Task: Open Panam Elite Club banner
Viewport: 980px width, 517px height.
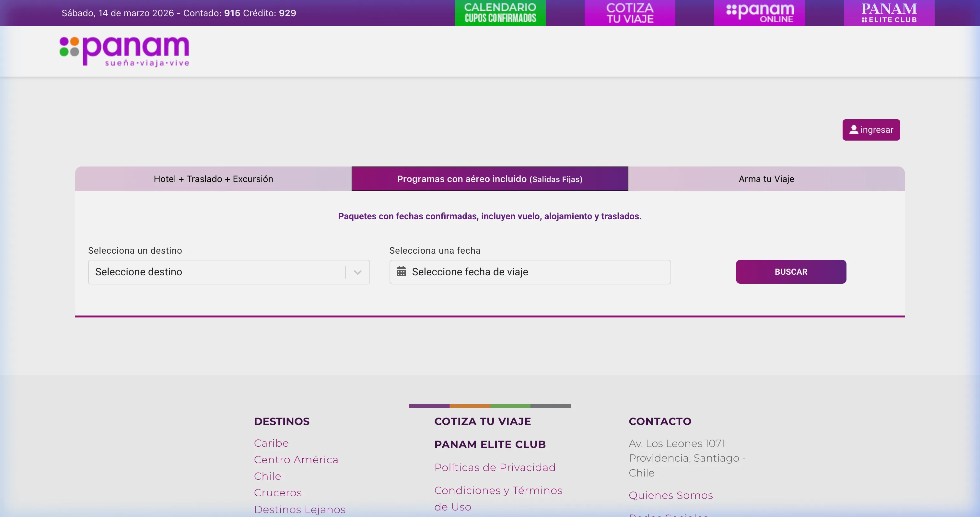Action: (889, 13)
